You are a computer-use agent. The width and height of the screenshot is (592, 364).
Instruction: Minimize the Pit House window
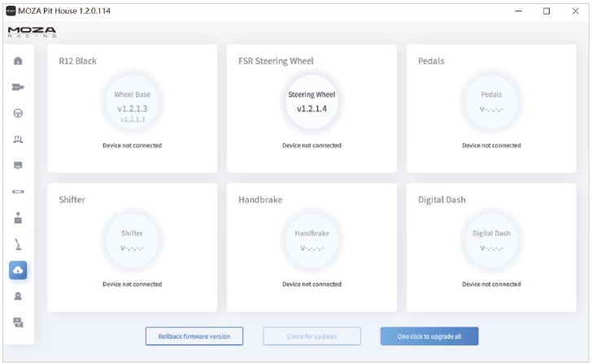pos(518,11)
